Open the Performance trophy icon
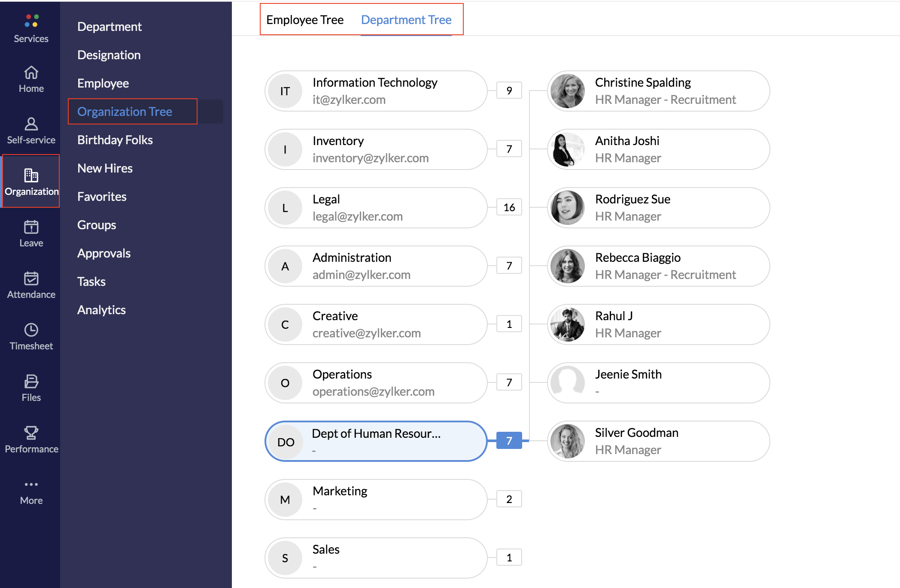This screenshot has height=588, width=900. pos(31,433)
